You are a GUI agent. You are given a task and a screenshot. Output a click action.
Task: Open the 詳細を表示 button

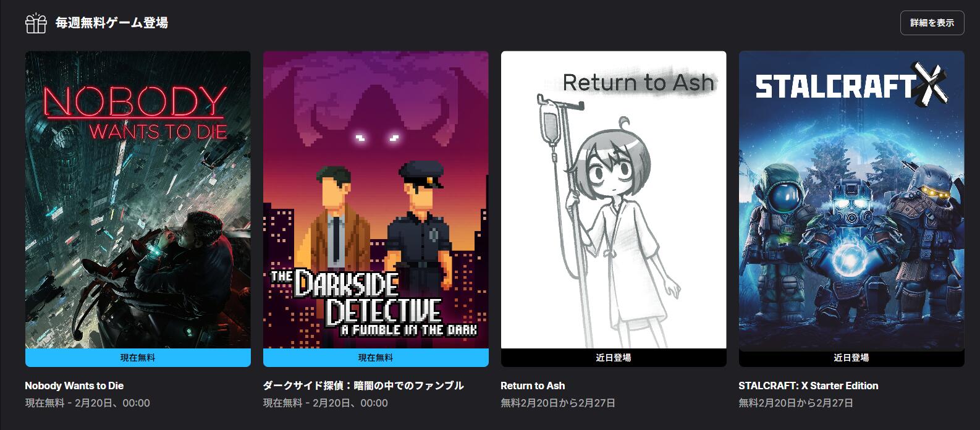(932, 23)
